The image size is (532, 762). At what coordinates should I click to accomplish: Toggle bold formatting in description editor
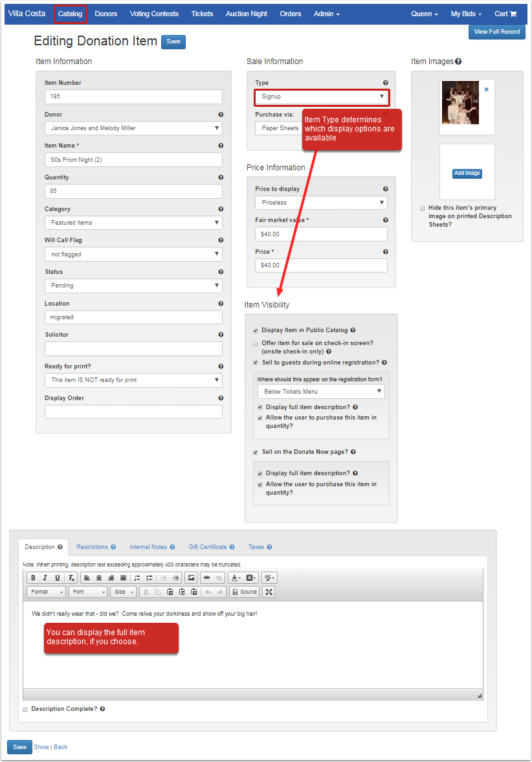tap(33, 578)
